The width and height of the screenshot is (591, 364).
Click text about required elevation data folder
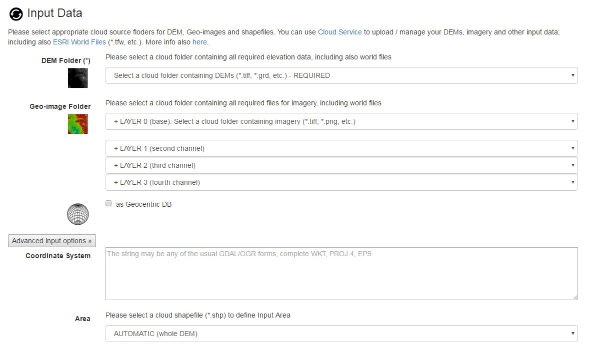coord(248,57)
